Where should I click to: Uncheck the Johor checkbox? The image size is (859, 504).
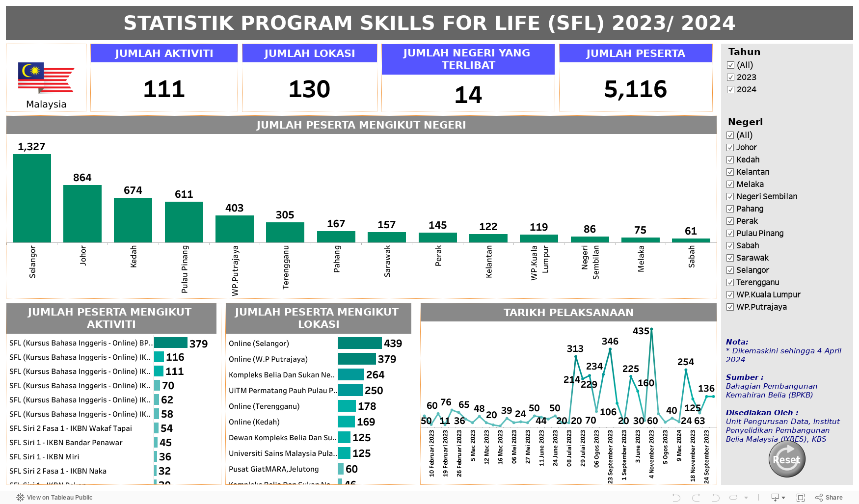pyautogui.click(x=730, y=147)
